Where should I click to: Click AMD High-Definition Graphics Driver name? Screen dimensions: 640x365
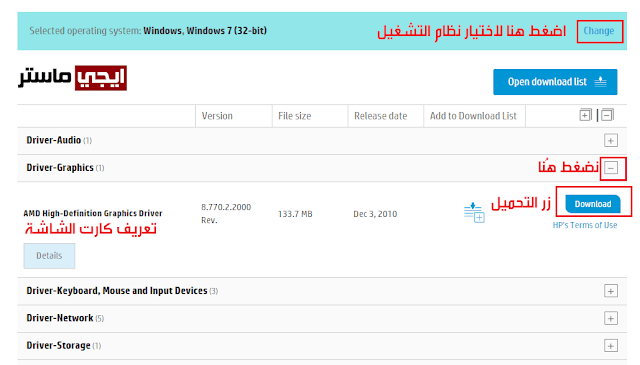(93, 214)
